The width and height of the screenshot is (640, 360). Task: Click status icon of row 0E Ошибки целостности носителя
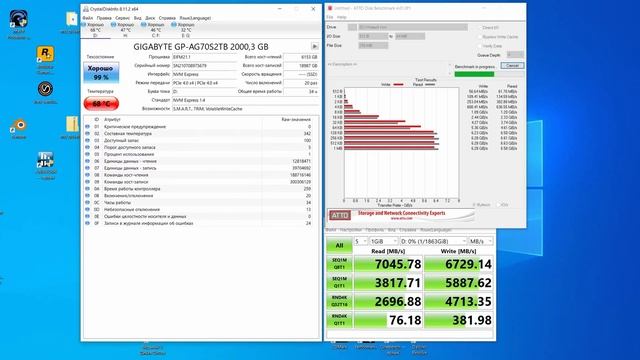87,216
